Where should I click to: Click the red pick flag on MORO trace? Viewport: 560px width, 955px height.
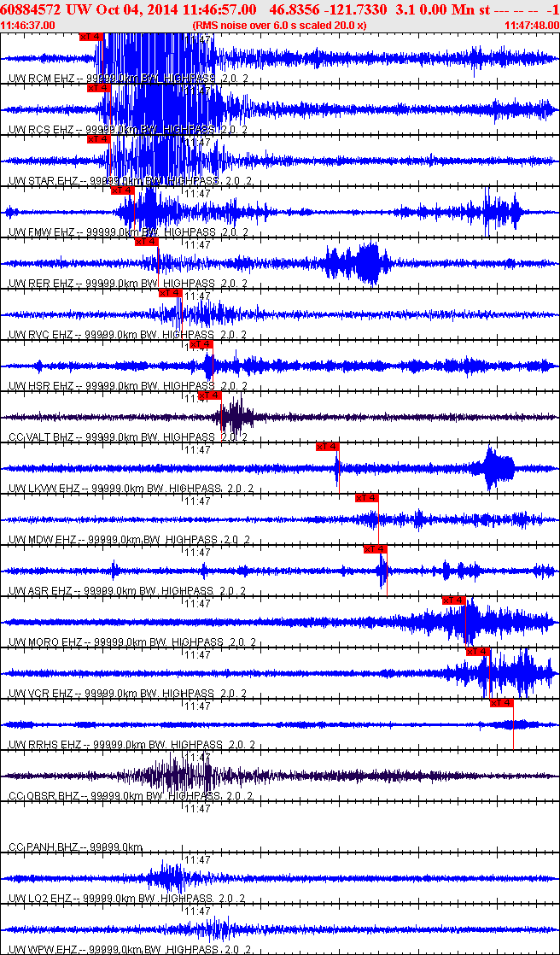[454, 601]
